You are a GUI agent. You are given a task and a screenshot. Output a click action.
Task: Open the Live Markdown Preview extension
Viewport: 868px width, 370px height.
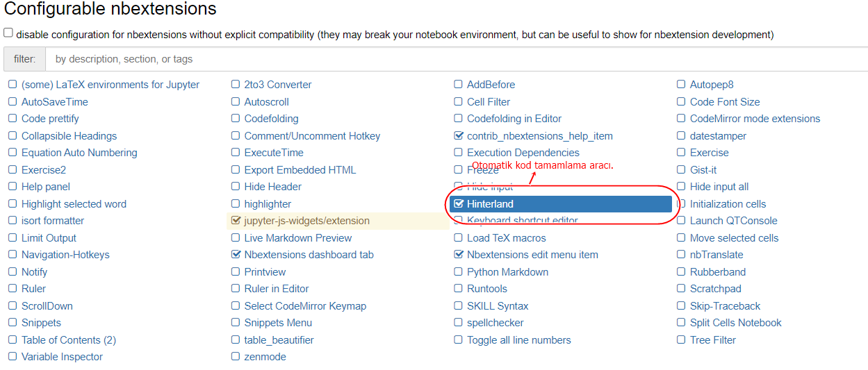298,238
